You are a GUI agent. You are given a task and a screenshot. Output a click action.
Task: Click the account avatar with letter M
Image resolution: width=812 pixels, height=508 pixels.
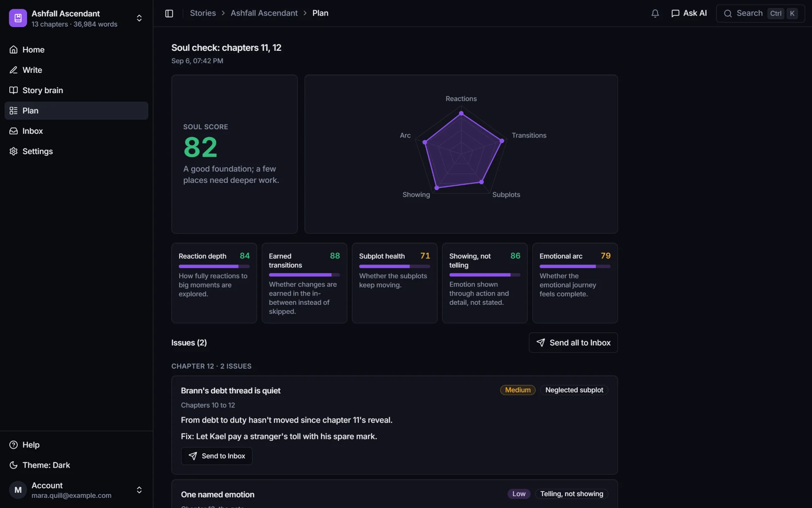point(18,490)
